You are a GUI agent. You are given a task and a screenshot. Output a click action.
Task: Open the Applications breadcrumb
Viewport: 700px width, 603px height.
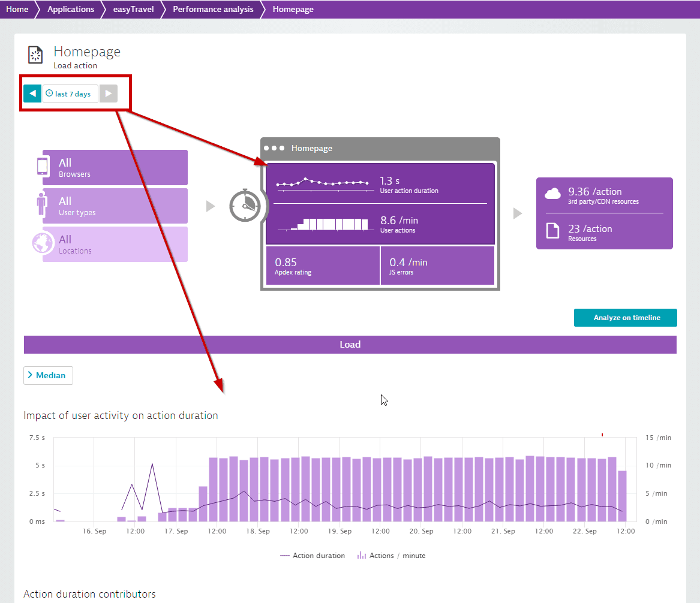[71, 9]
